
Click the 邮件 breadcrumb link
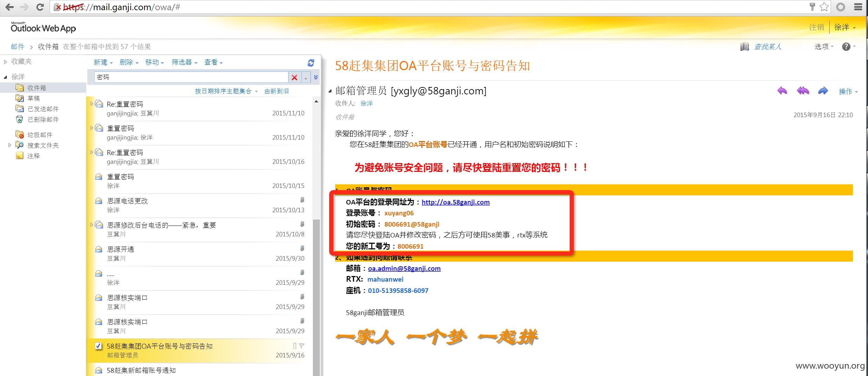18,47
